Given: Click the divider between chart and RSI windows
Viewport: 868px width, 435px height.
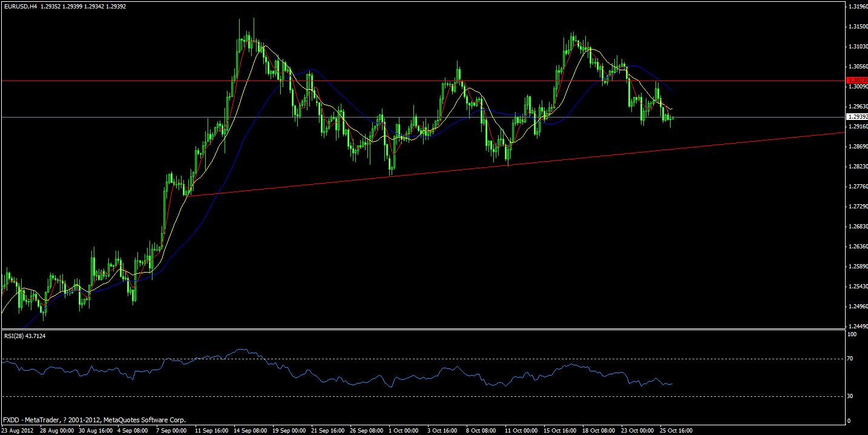Looking at the screenshot, I should [x=424, y=329].
